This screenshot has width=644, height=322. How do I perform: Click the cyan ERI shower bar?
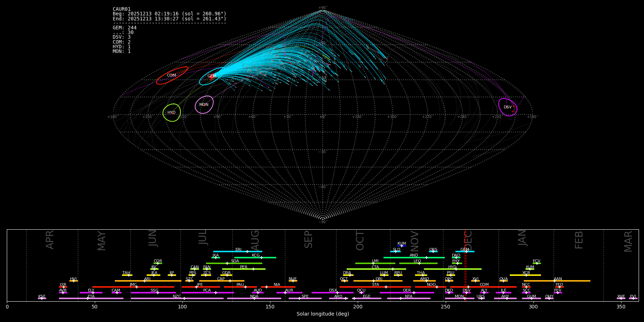pyautogui.click(x=237, y=252)
